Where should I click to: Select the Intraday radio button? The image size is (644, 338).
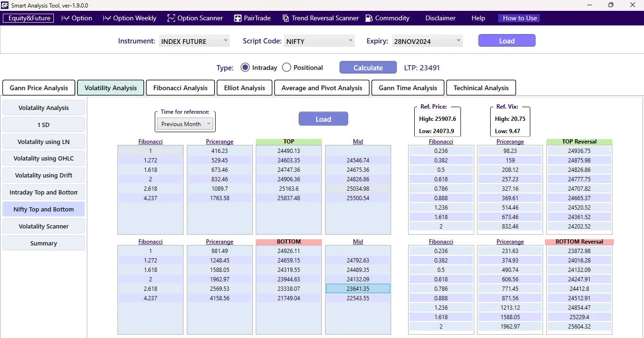tap(245, 67)
